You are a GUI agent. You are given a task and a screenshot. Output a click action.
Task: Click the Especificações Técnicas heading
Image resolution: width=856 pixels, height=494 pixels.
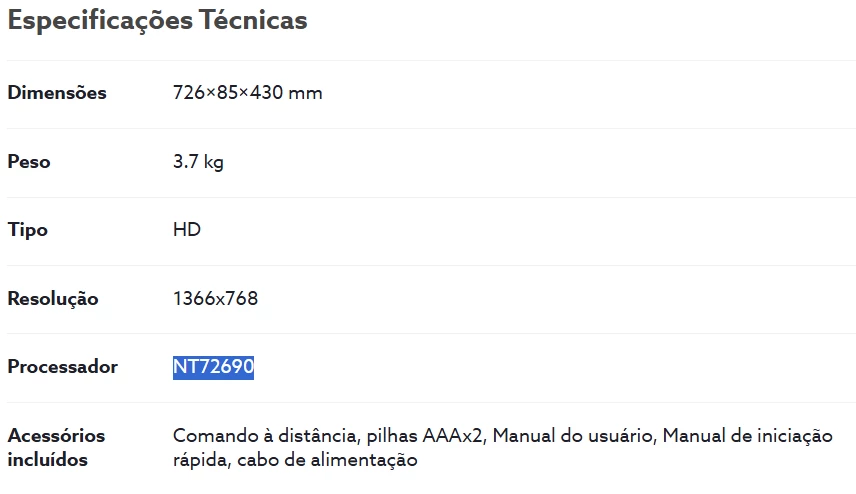tap(157, 21)
